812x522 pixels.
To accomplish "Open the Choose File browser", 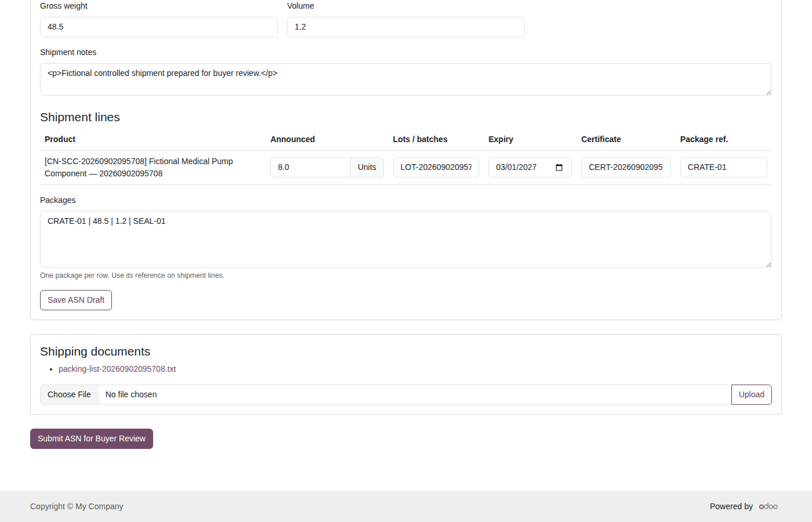I will (x=69, y=394).
